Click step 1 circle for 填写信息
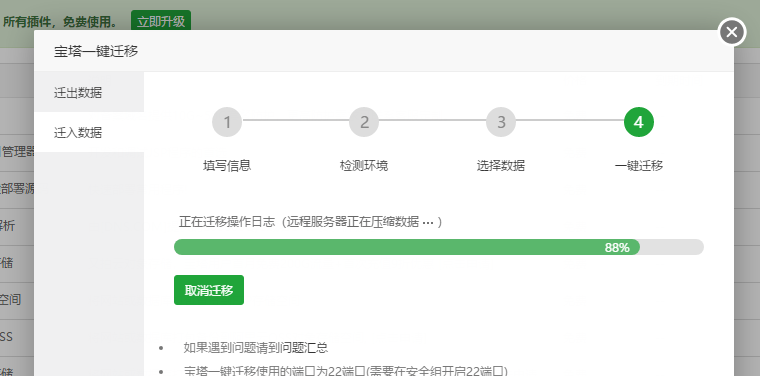 tap(227, 122)
